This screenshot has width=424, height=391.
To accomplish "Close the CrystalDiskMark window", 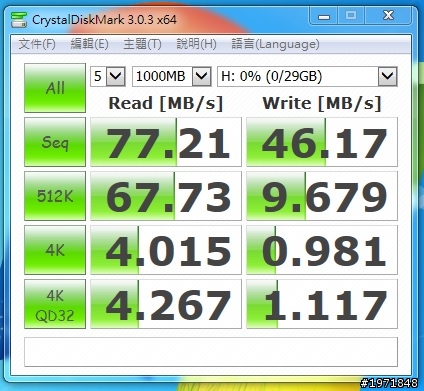I will [x=388, y=16].
